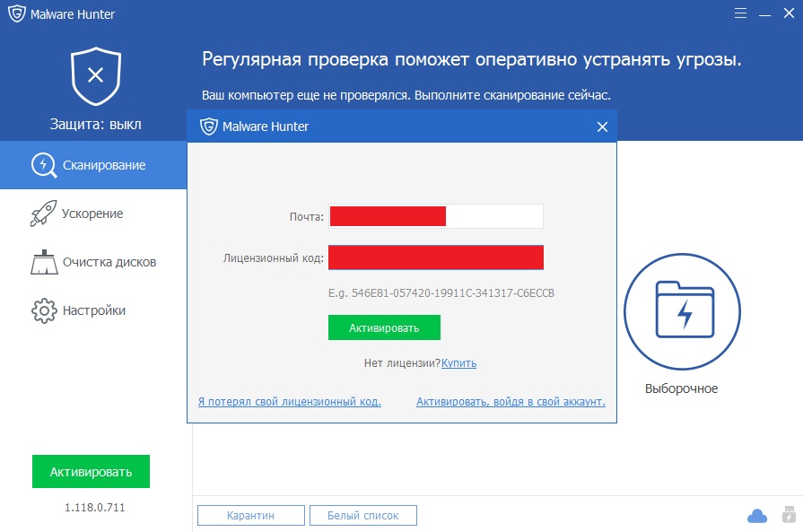The image size is (803, 532).
Task: Start the Выборочное folder scan icon
Action: coord(682,311)
